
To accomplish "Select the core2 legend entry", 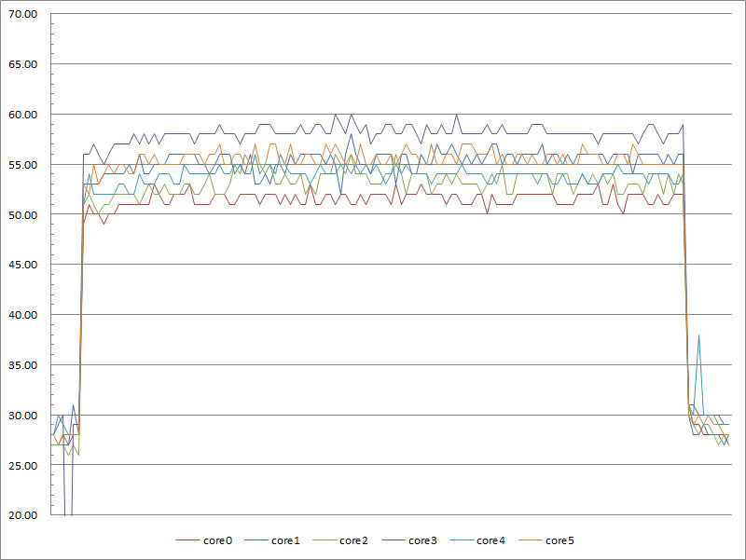I will point(340,540).
